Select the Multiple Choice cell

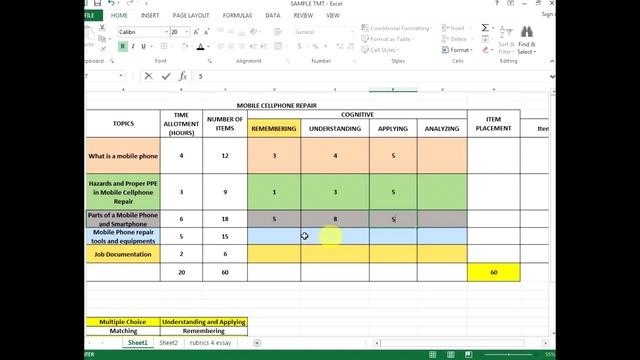pos(123,322)
